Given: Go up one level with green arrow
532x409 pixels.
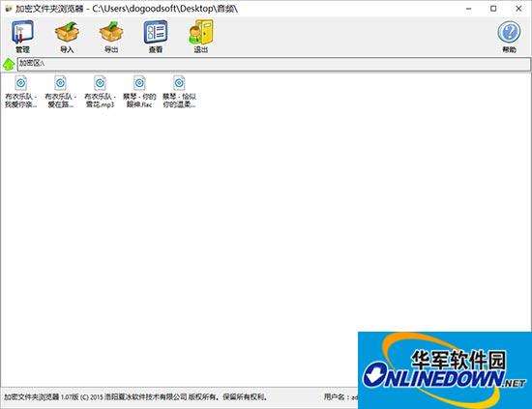Looking at the screenshot, I should [9, 64].
